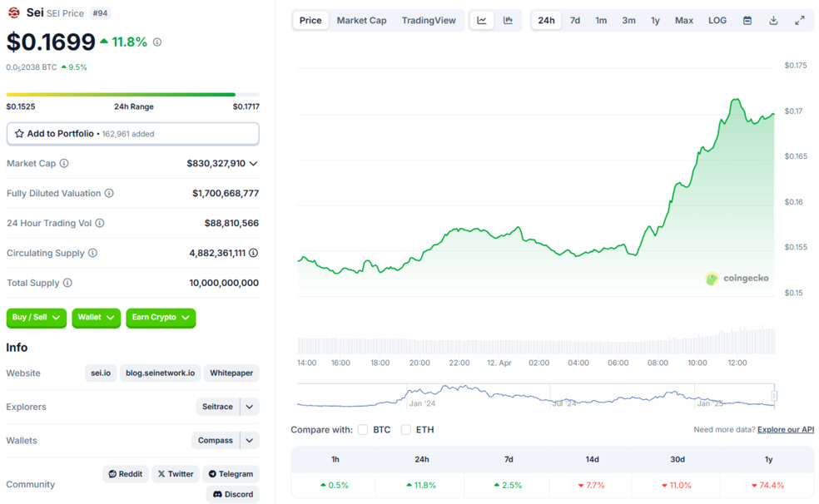This screenshot has height=504, width=819.
Task: Click the $830,327,910 market cap value
Action: click(216, 163)
